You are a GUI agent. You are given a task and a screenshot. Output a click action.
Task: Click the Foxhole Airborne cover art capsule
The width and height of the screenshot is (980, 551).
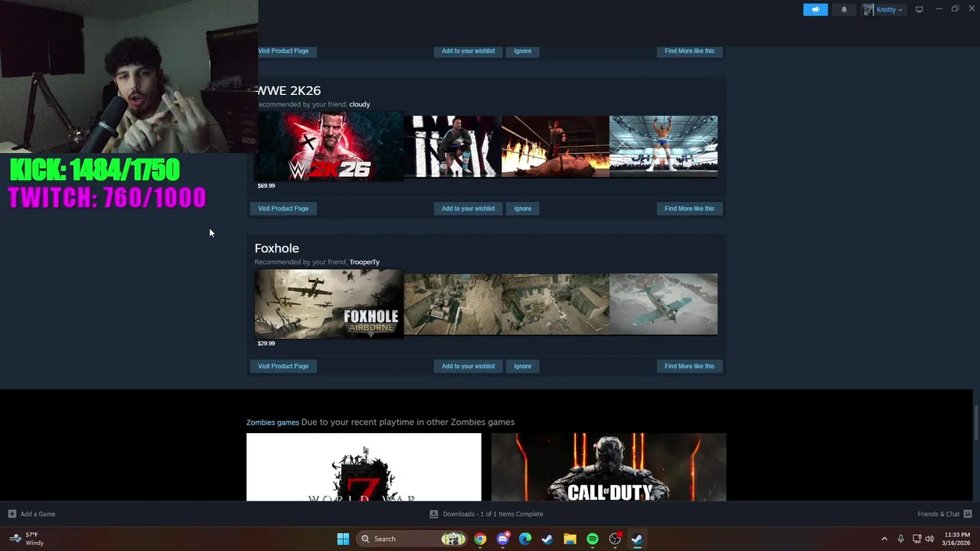328,304
